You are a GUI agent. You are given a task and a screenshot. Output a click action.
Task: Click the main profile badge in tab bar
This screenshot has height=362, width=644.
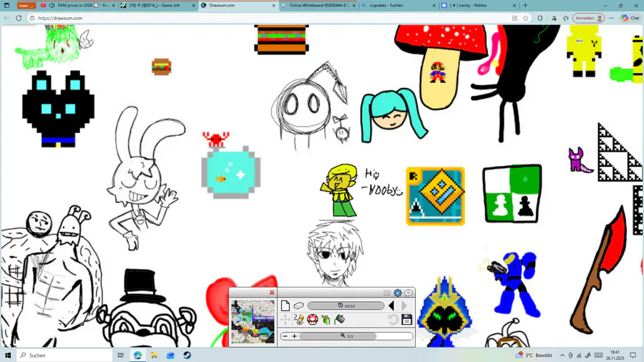click(x=26, y=5)
